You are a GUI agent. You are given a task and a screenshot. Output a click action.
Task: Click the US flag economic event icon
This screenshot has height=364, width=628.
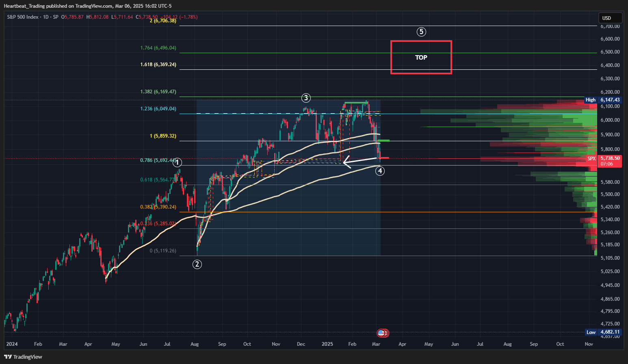click(381, 333)
